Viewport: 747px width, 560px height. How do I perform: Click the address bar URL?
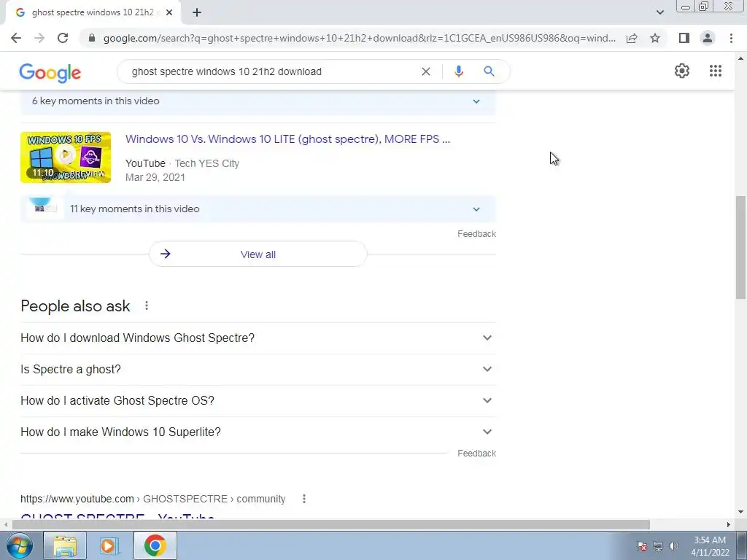pyautogui.click(x=359, y=38)
